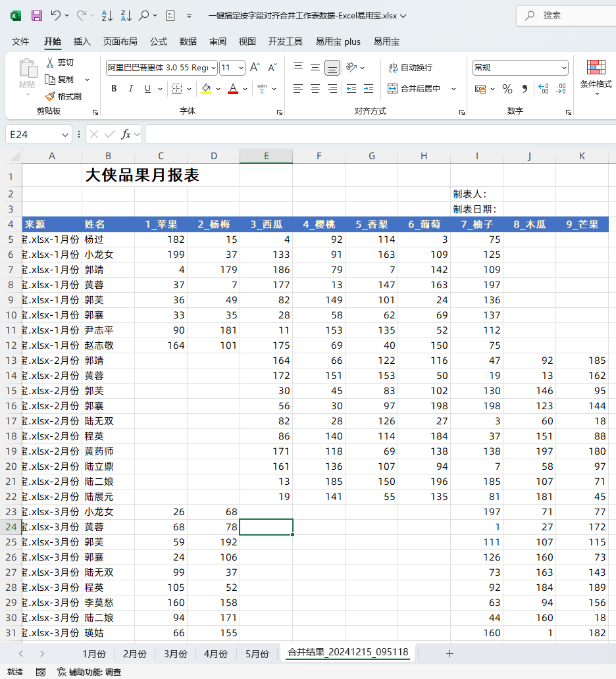The height and width of the screenshot is (679, 616).
Task: Increase font size with larger A icon
Action: 255,67
